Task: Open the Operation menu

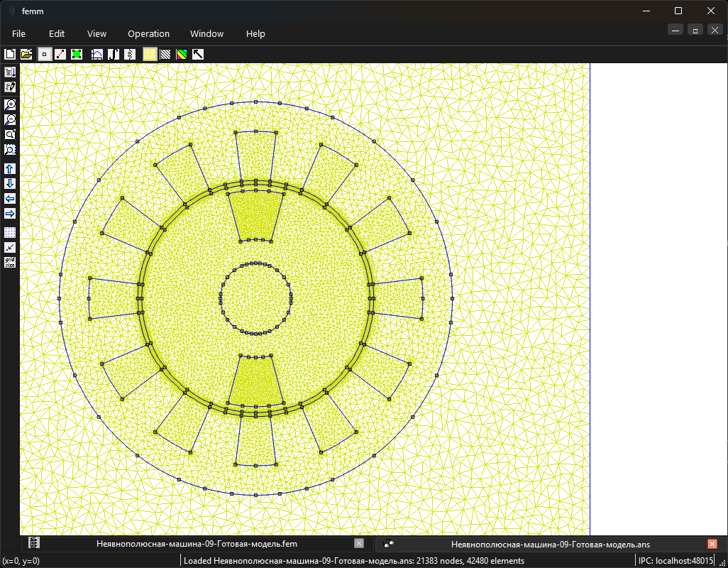Action: pos(148,34)
